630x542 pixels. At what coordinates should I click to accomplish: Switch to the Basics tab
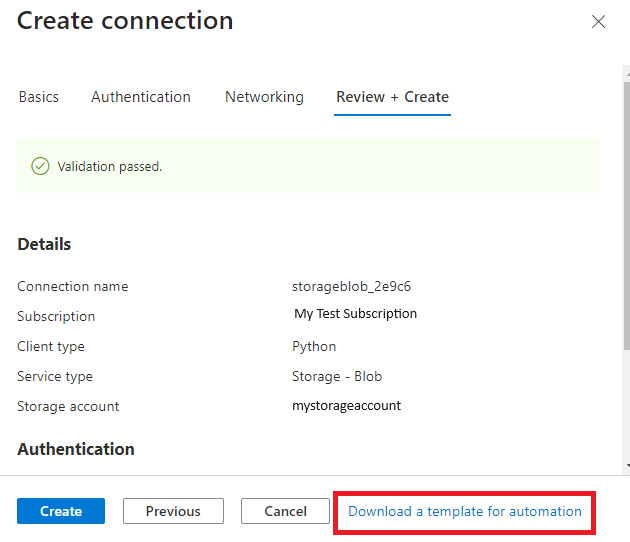pos(39,97)
